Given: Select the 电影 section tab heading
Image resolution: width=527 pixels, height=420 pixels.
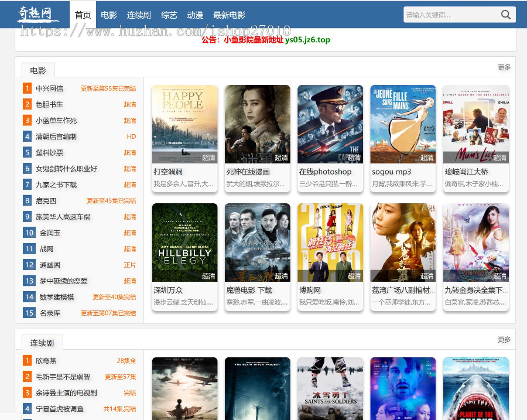Looking at the screenshot, I should [x=38, y=70].
